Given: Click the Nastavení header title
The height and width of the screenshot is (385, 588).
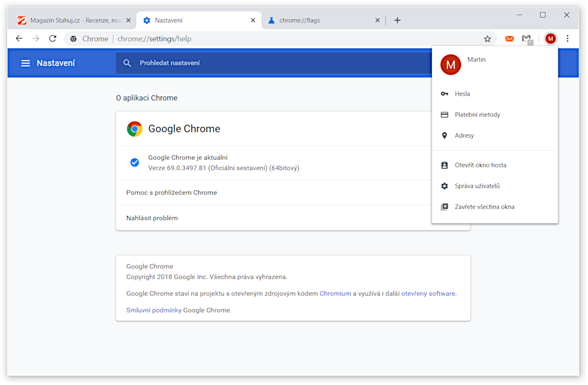Looking at the screenshot, I should tap(56, 63).
